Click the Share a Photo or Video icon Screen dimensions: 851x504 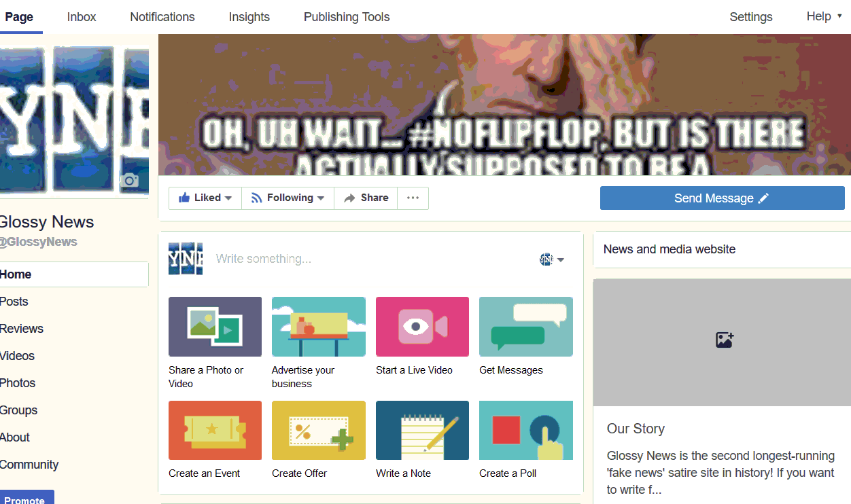[x=215, y=327]
